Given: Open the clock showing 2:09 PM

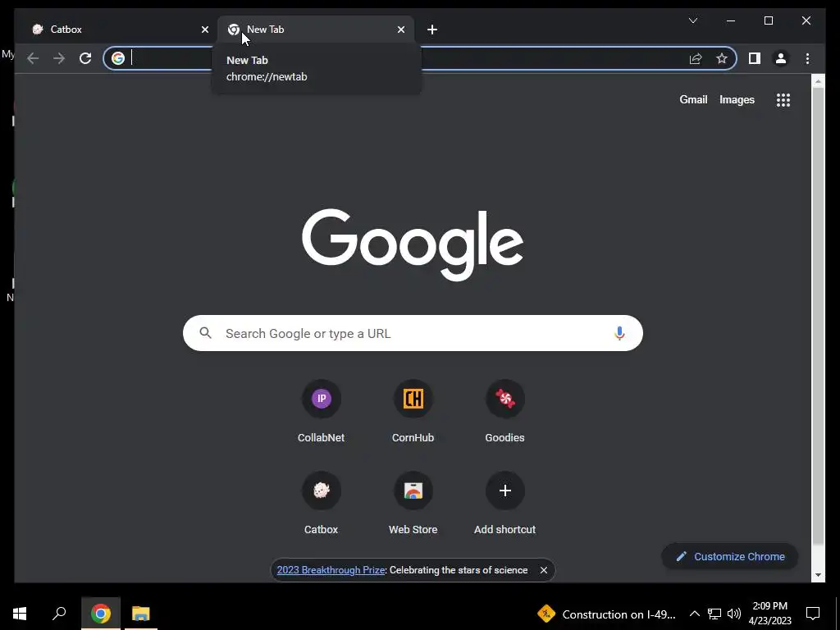Looking at the screenshot, I should (769, 614).
